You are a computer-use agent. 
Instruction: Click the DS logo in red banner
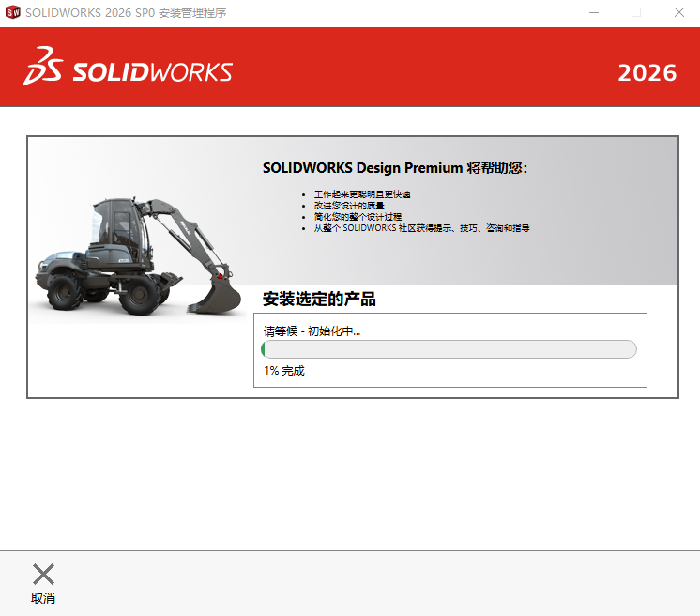[x=43, y=67]
